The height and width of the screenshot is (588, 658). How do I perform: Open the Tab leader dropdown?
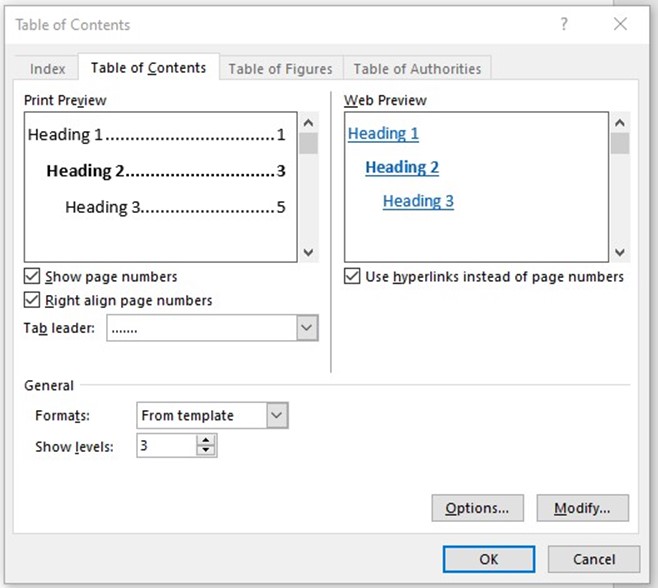pyautogui.click(x=307, y=328)
